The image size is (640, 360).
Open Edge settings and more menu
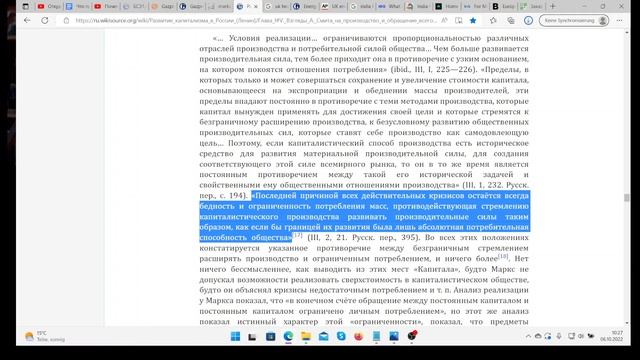coord(620,20)
